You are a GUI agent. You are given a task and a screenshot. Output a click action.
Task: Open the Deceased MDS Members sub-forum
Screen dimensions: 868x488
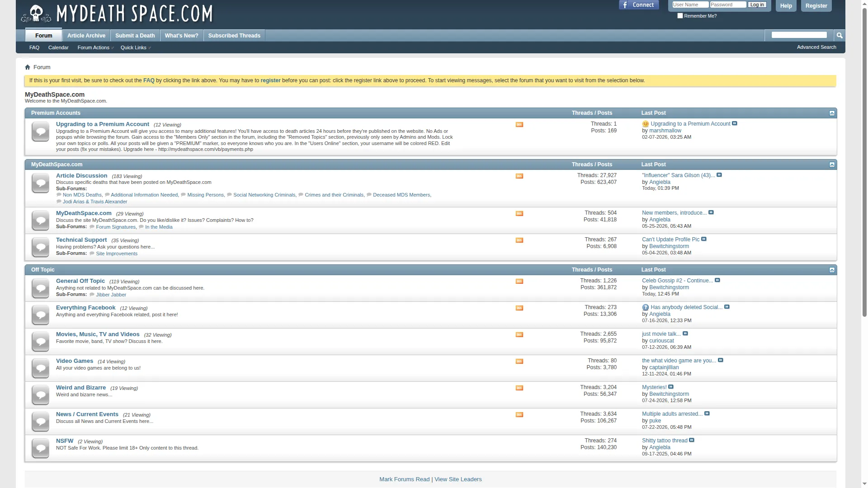point(401,195)
